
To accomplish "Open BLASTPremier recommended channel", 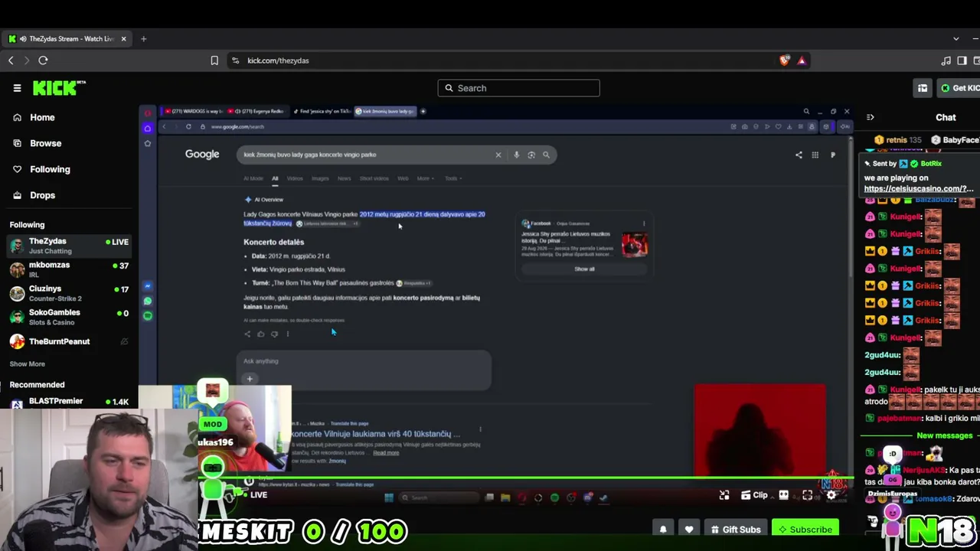I will coord(69,402).
